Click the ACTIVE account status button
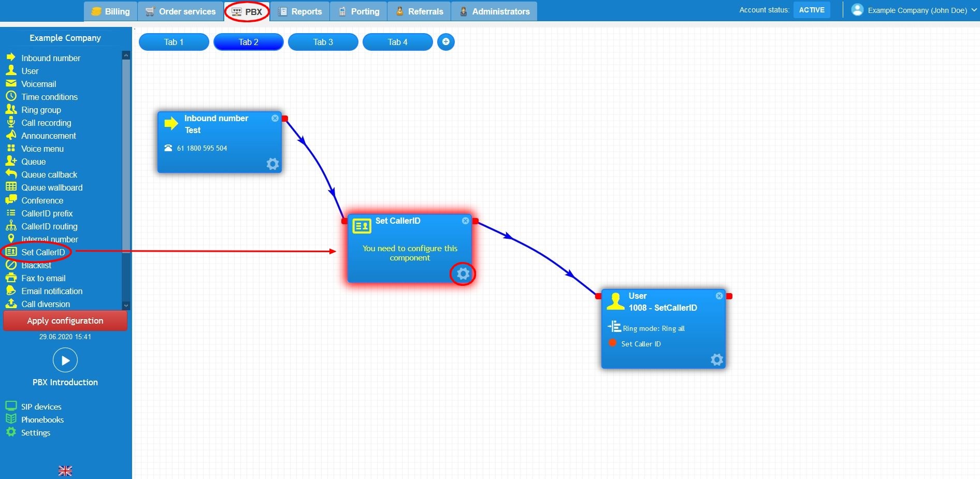This screenshot has width=980, height=479. click(x=812, y=10)
